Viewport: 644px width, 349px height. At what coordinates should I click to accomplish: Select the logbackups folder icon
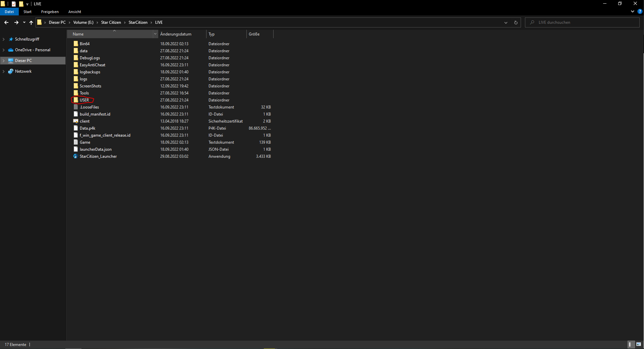point(76,72)
